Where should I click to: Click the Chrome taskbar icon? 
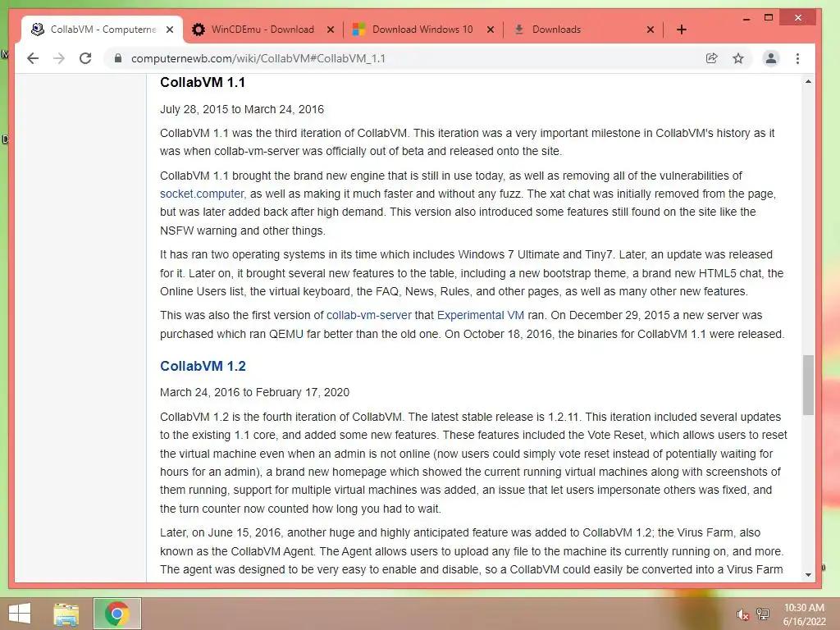click(116, 614)
